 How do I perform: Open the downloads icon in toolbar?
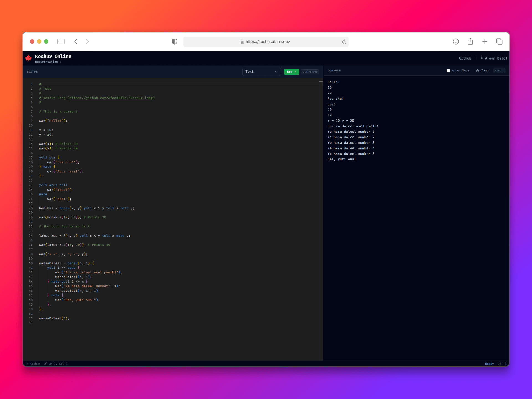pos(456,42)
